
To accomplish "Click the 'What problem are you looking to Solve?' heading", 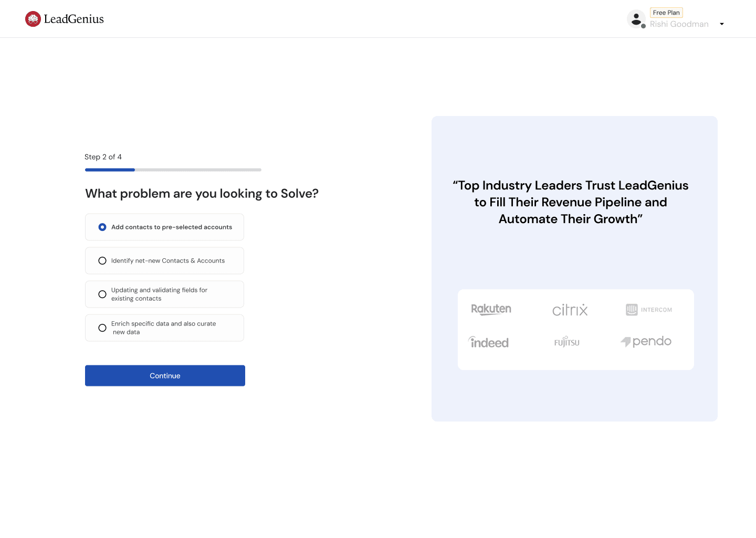I will click(x=202, y=193).
